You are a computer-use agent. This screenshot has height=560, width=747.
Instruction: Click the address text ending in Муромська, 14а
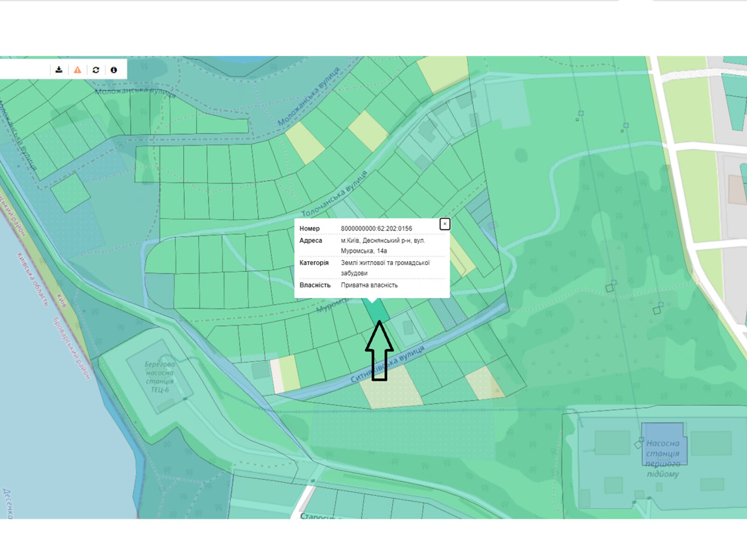383,245
